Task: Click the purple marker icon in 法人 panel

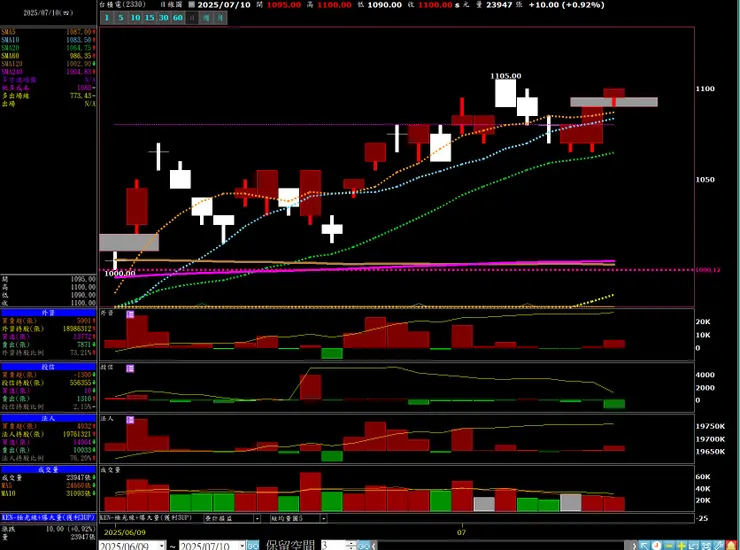Action: coord(130,420)
